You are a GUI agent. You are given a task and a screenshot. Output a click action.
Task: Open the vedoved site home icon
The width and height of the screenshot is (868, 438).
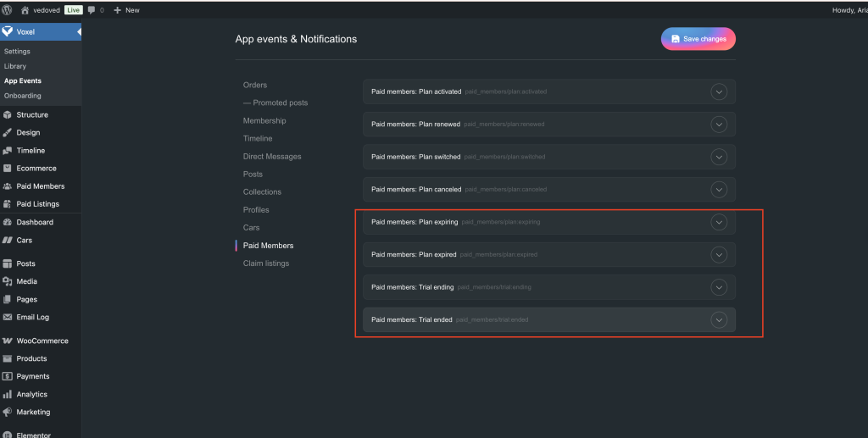pyautogui.click(x=25, y=10)
